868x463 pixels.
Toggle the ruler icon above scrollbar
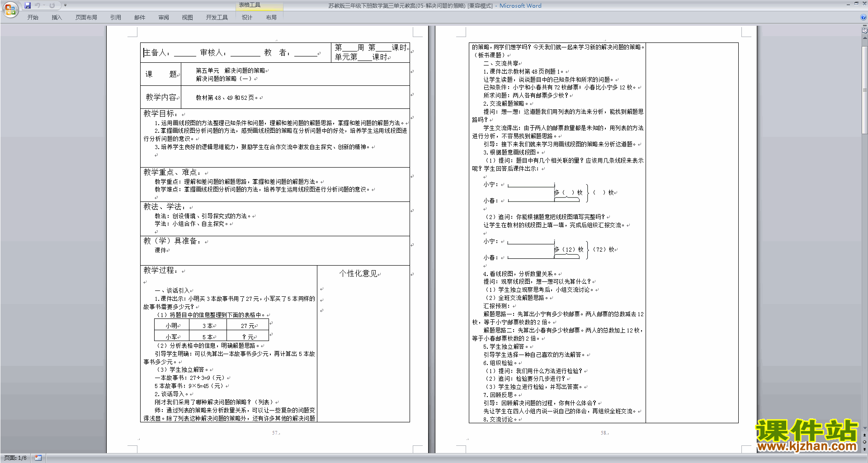pos(865,31)
